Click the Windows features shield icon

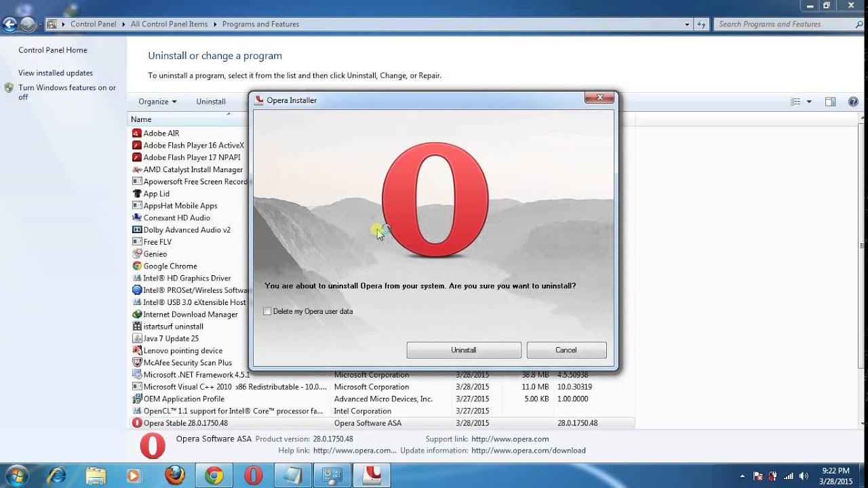(9, 88)
